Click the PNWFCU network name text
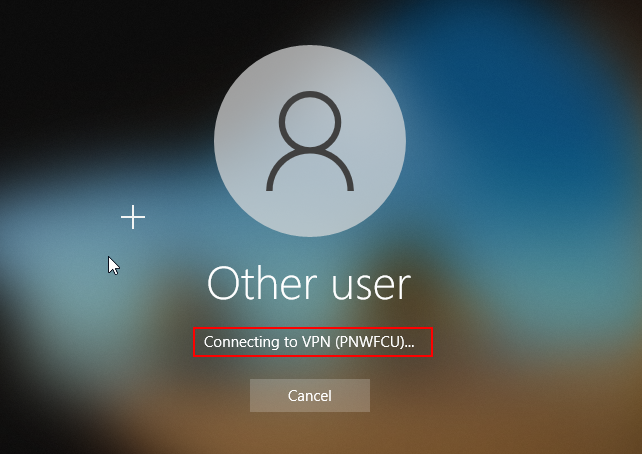Image resolution: width=642 pixels, height=454 pixels. 370,342
